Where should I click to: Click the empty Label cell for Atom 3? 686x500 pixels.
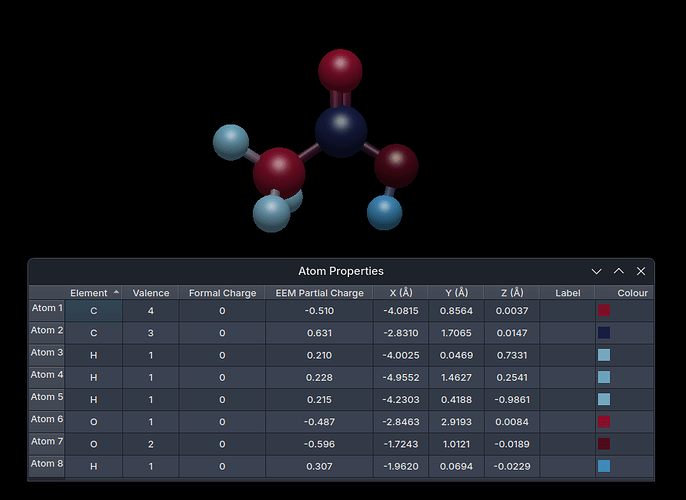[x=567, y=355]
